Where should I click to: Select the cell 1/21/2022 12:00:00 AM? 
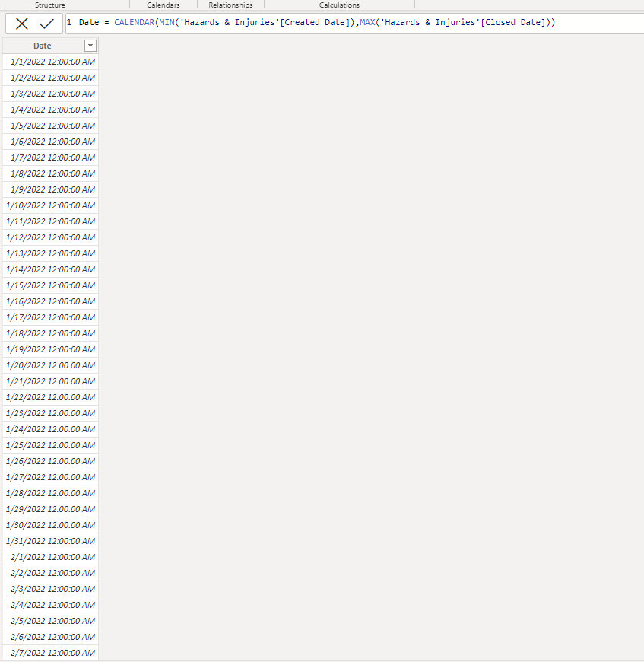50,381
